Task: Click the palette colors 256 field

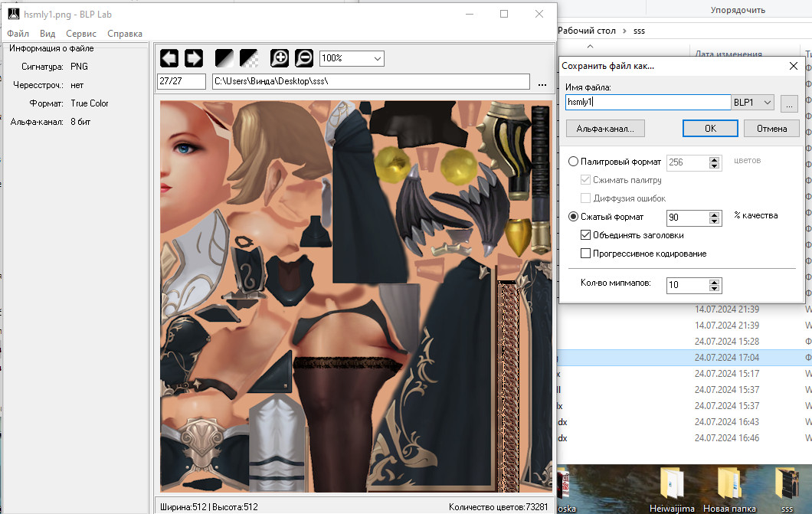Action: point(687,162)
